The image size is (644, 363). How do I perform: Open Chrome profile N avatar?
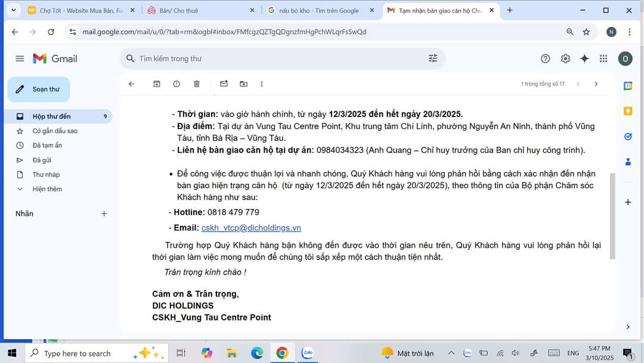click(611, 32)
